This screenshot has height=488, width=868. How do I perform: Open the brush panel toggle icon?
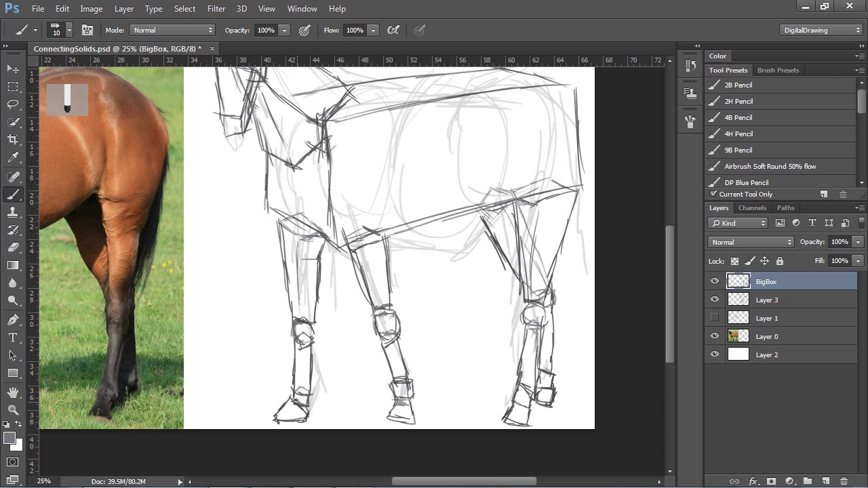pyautogui.click(x=87, y=30)
